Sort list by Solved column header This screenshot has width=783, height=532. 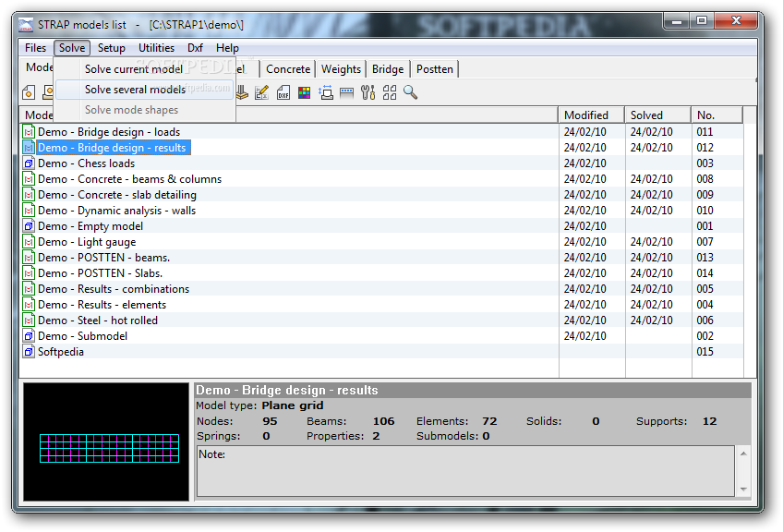pos(657,115)
